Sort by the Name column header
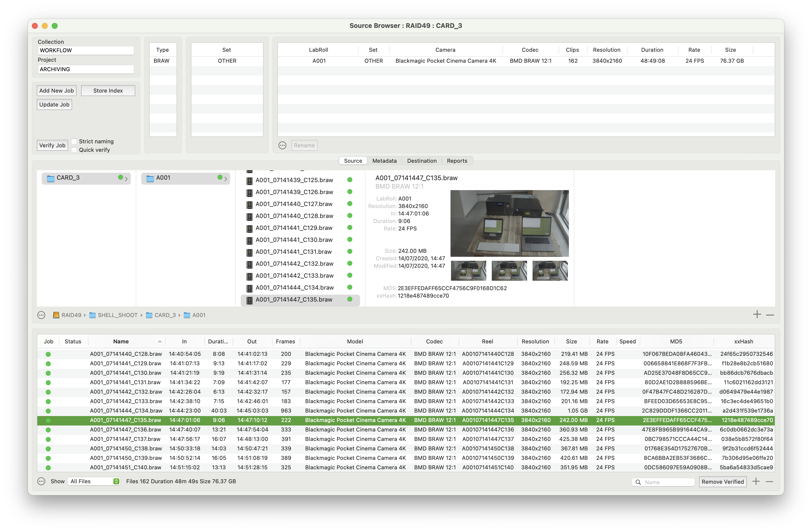Viewport: 812px width, 532px height. pyautogui.click(x=127, y=341)
